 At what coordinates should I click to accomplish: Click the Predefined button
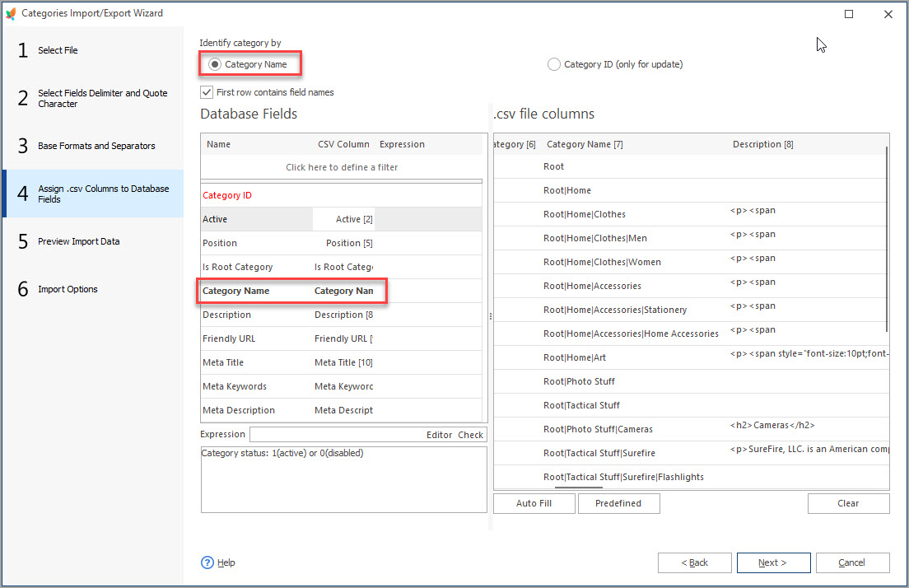point(618,503)
